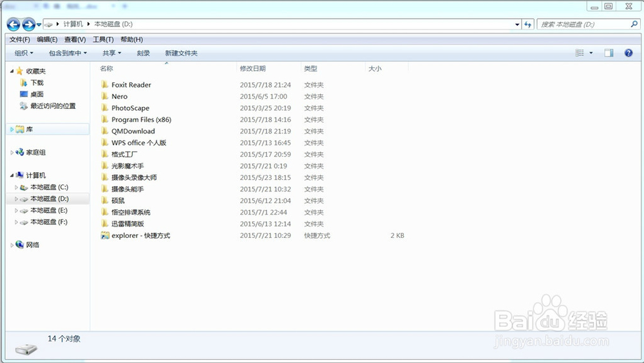The height and width of the screenshot is (363, 644).
Task: Click the search magnifier icon
Action: (634, 25)
